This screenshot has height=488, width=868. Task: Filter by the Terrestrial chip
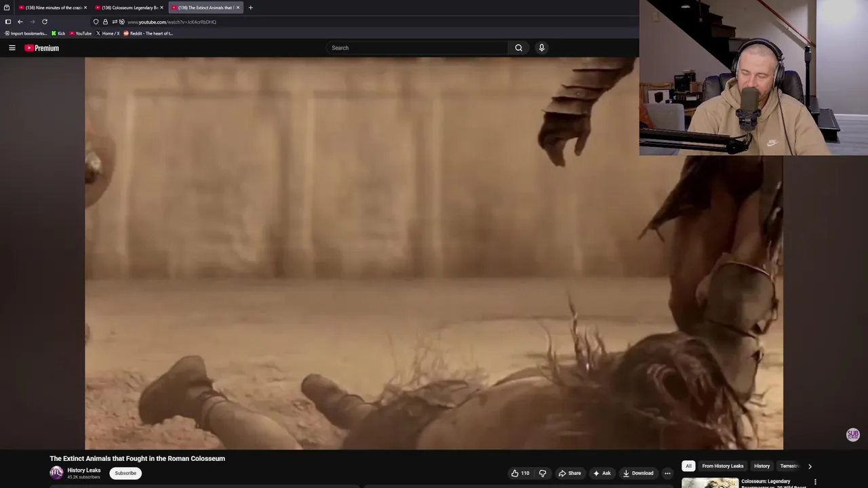(x=789, y=466)
